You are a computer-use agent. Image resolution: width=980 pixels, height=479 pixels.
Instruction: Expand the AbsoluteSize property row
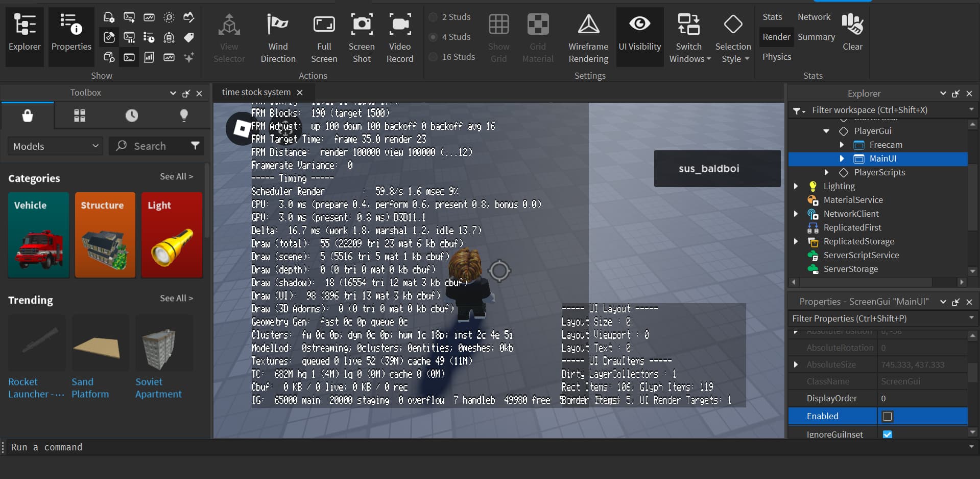[796, 364]
